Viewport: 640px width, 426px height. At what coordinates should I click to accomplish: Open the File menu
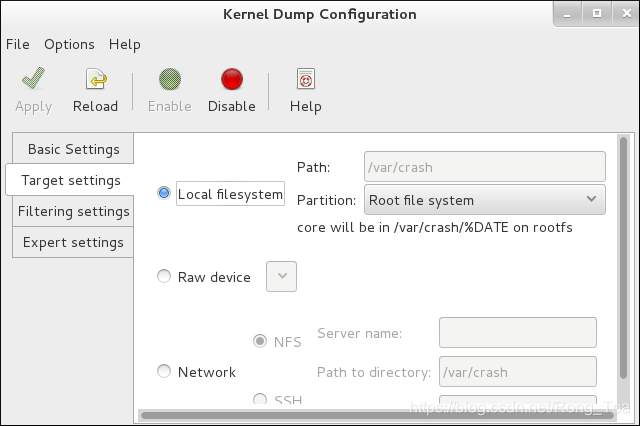tap(18, 44)
